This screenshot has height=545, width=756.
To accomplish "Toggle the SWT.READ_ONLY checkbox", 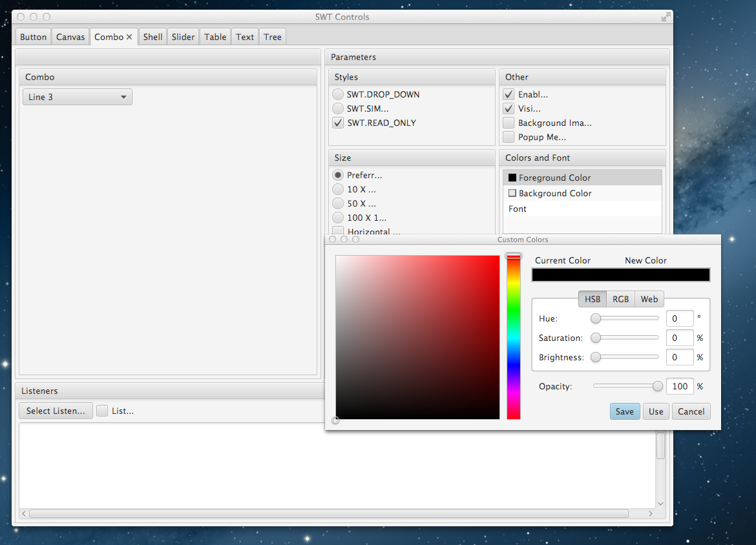I will (x=338, y=123).
